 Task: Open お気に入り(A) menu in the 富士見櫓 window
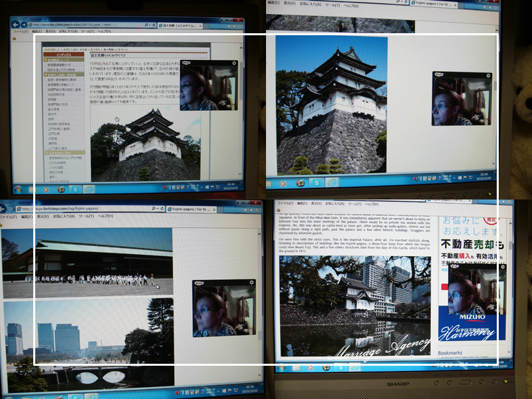(68, 31)
